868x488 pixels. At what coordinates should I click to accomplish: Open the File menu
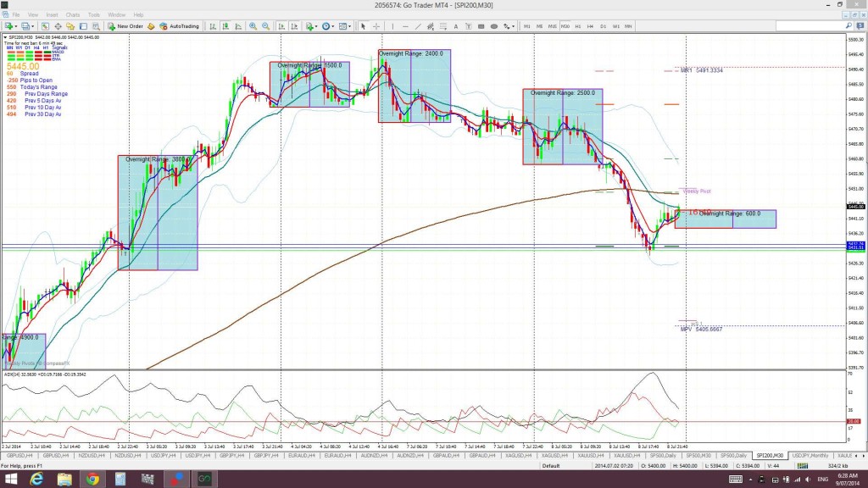16,15
